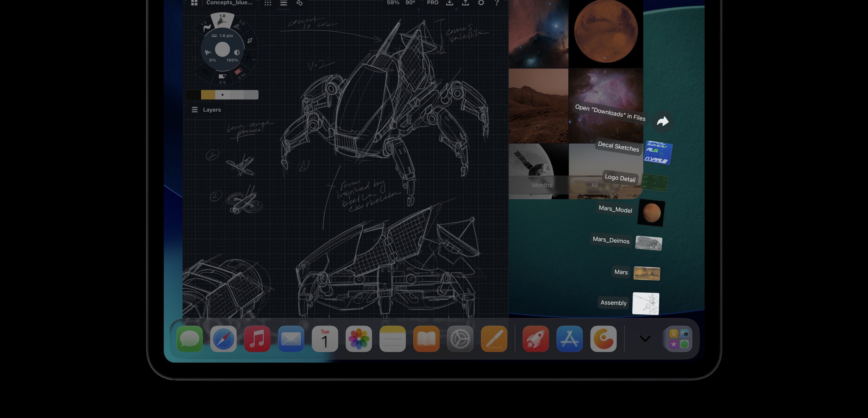868x418 pixels.
Task: Open the gallery grid menu beside the title
Action: tap(195, 3)
